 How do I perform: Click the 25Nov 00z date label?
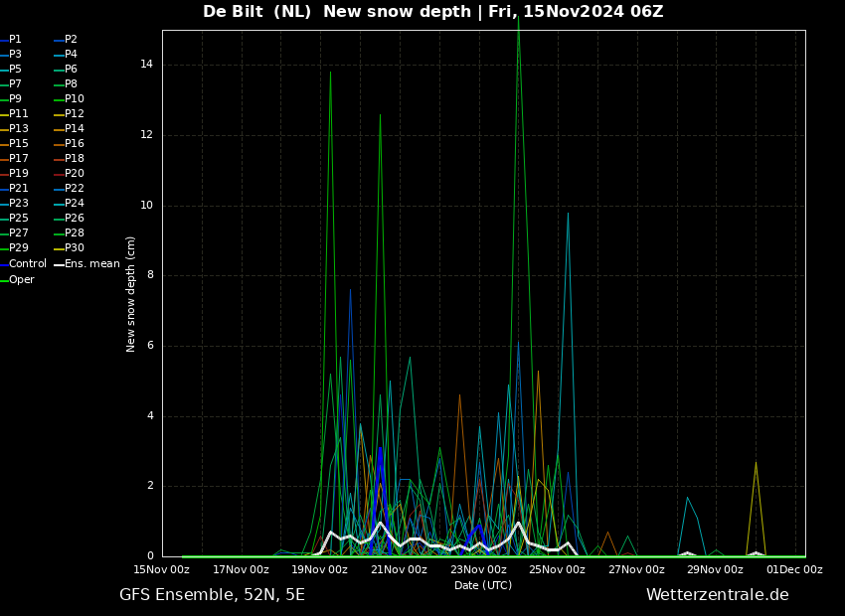pos(558,569)
